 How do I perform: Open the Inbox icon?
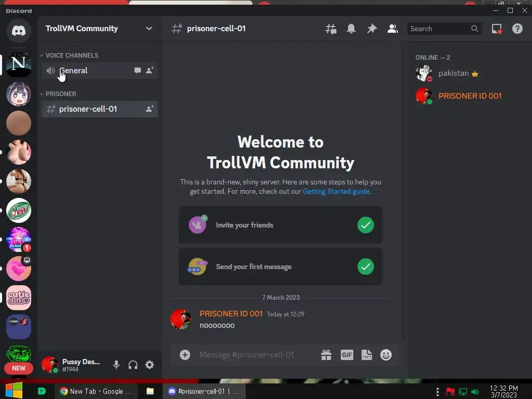tap(497, 29)
